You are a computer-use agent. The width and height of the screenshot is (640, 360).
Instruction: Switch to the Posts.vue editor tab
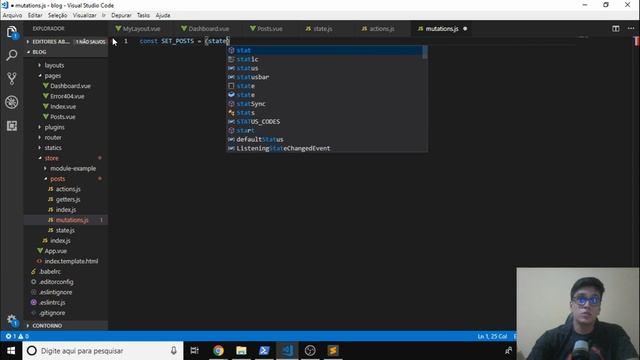pos(269,29)
